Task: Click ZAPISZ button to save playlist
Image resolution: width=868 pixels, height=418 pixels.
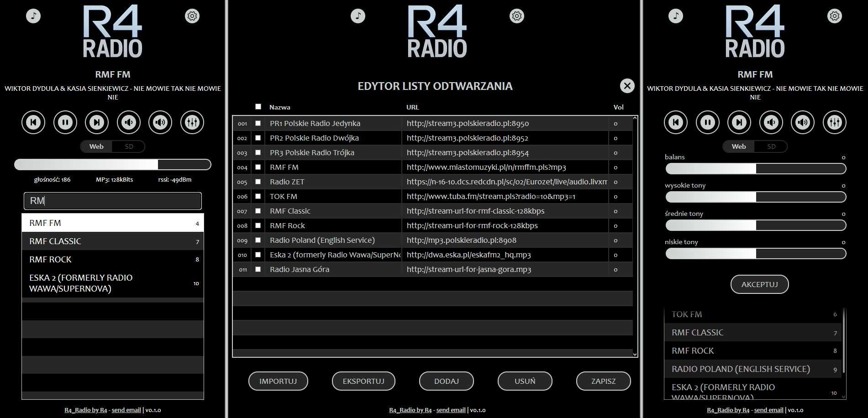Action: (x=604, y=381)
